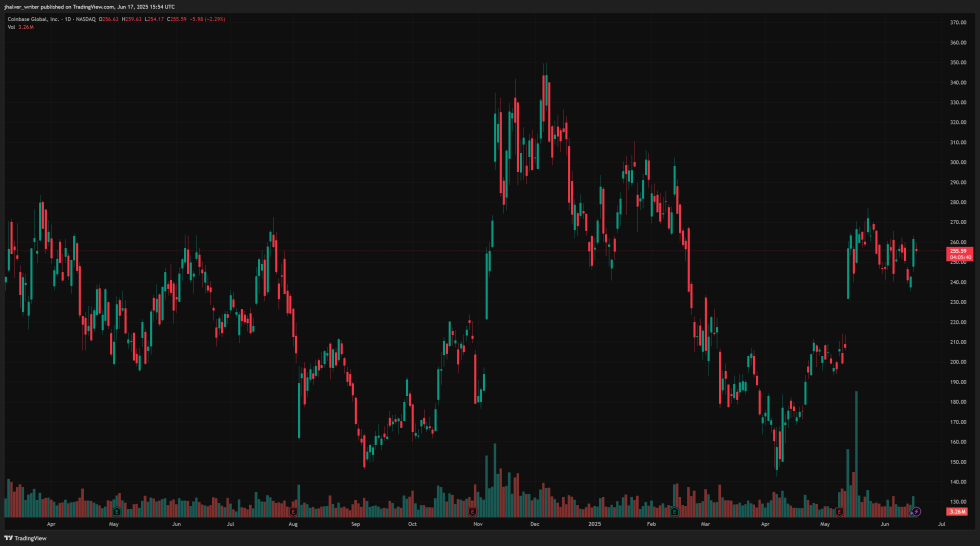Click the tallest volume bar in mid-May 2025
This screenshot has width=980, height=546.
pos(857,452)
